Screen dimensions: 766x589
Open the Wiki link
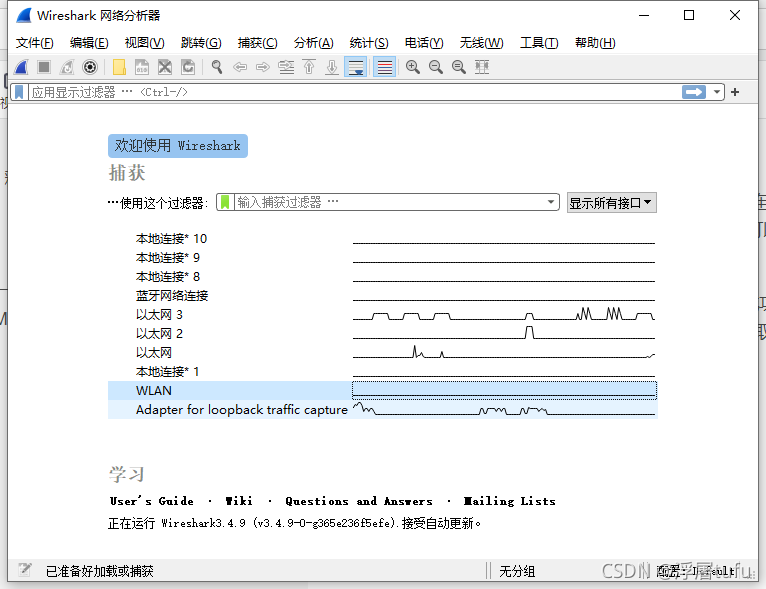coord(239,501)
